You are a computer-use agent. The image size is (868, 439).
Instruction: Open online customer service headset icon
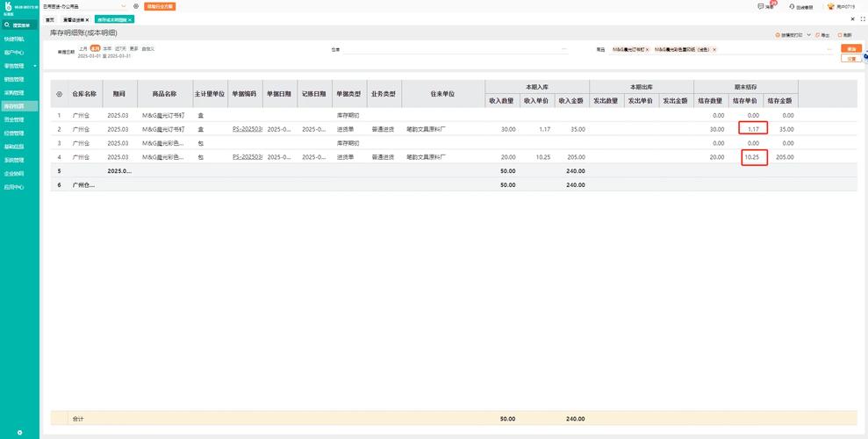(792, 7)
